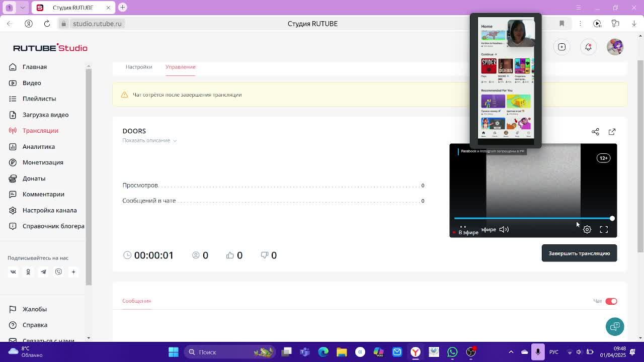
Task: Open the broadcast in a new tab
Action: point(612,132)
